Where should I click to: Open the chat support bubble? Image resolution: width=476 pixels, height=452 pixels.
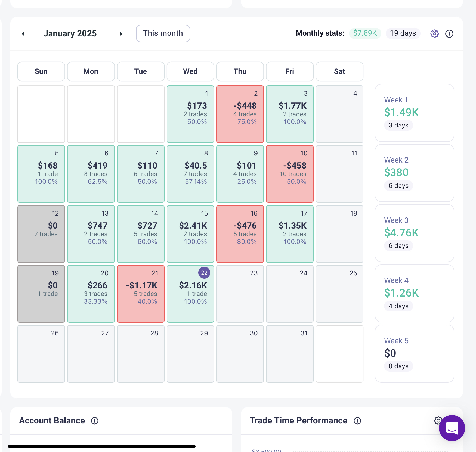(x=452, y=428)
